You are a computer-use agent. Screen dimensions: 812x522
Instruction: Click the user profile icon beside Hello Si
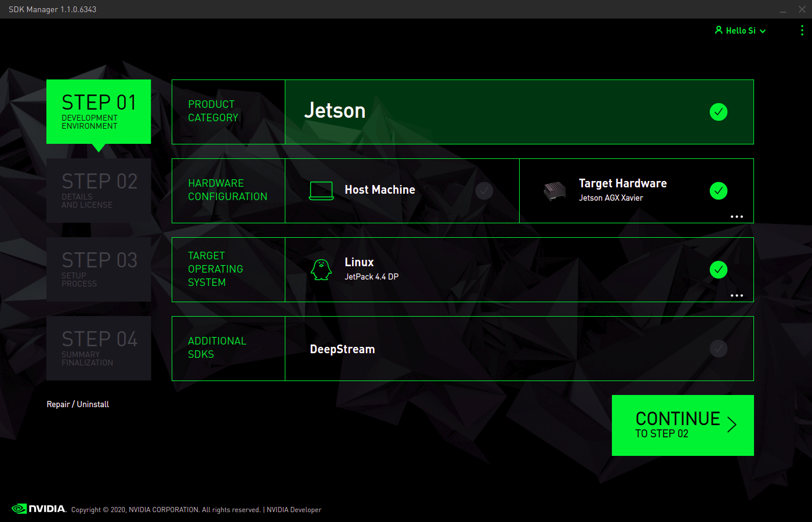click(x=719, y=30)
